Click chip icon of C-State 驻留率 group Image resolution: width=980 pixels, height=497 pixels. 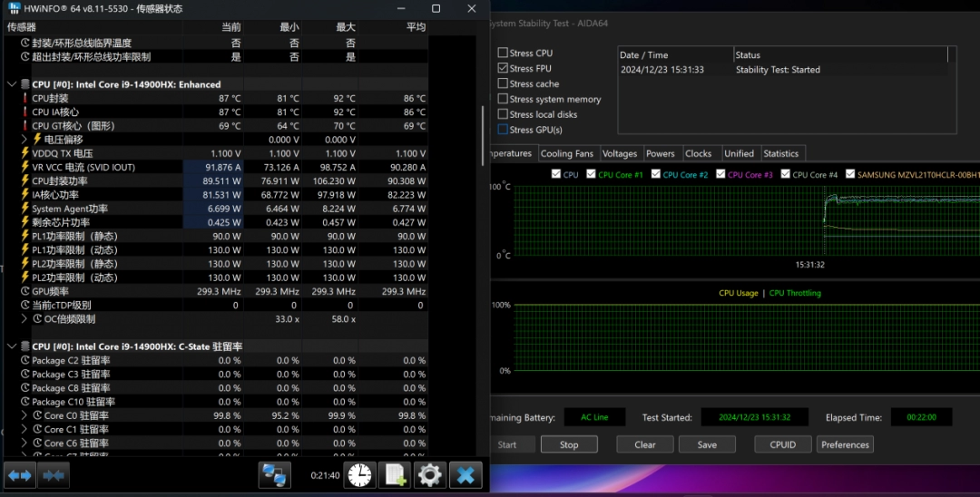(x=25, y=346)
